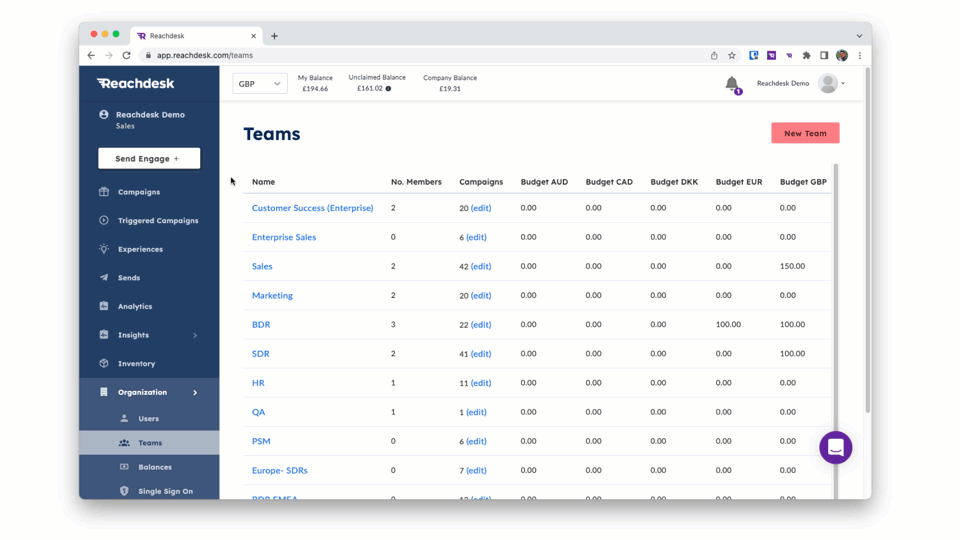The width and height of the screenshot is (960, 540).
Task: Reload the page with the refresh icon
Action: tap(127, 55)
